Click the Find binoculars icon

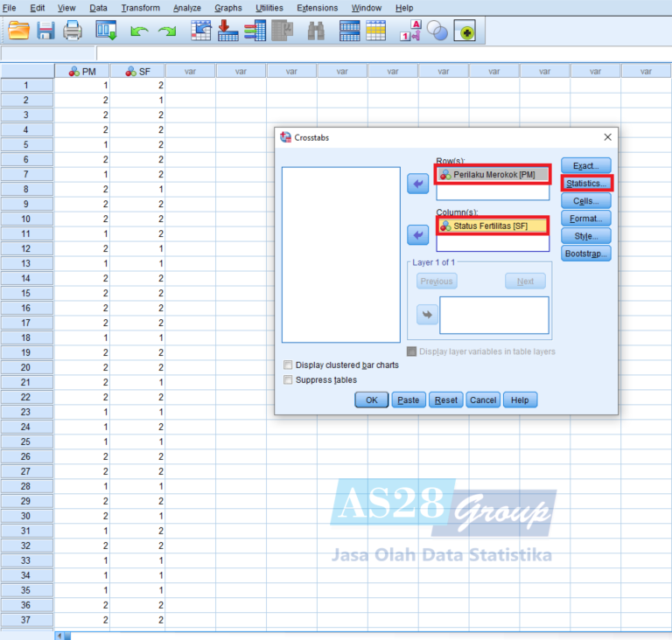(317, 31)
